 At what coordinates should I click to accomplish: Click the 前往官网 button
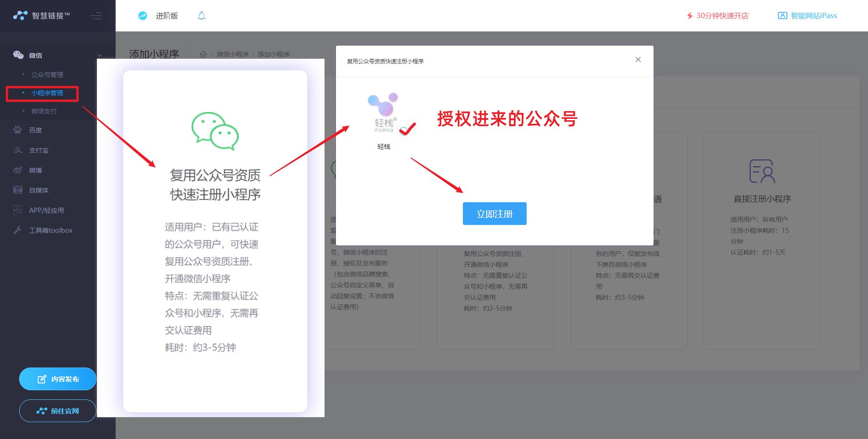click(x=58, y=411)
